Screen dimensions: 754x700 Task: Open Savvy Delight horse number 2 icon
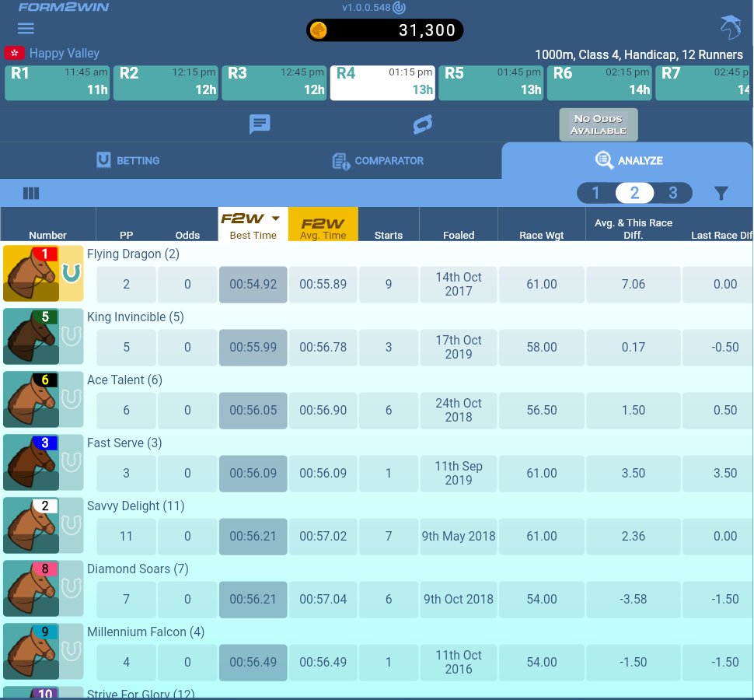(x=31, y=525)
